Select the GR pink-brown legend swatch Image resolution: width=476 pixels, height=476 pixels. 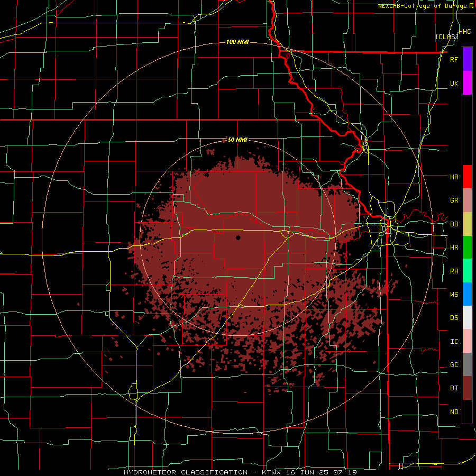(467, 200)
